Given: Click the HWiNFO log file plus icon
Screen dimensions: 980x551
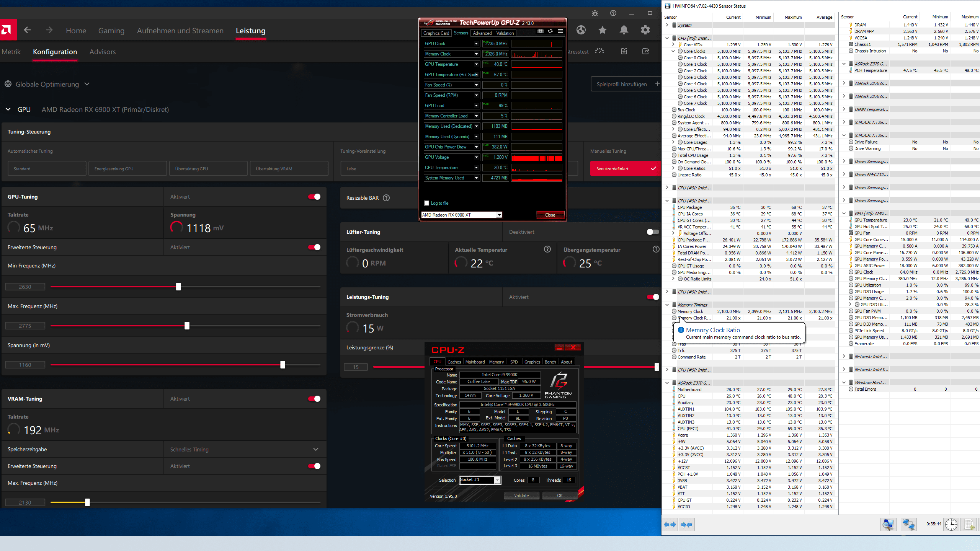Looking at the screenshot, I should 969,524.
